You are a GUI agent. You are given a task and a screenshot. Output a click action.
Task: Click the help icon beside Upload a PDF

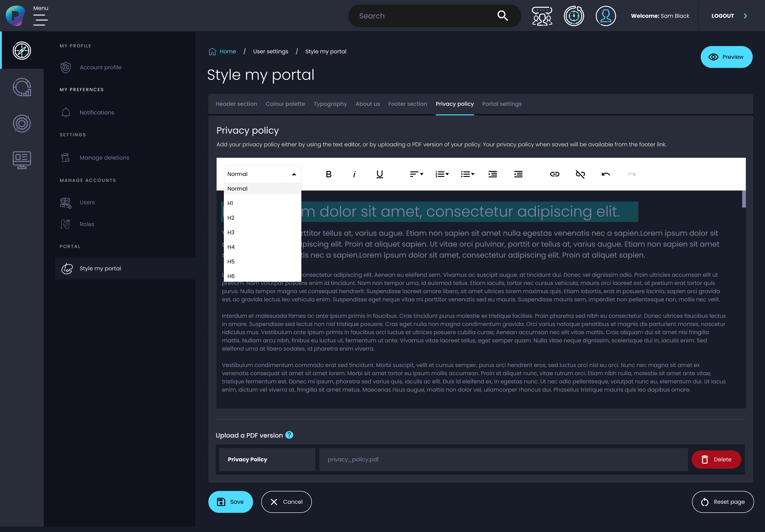click(289, 435)
